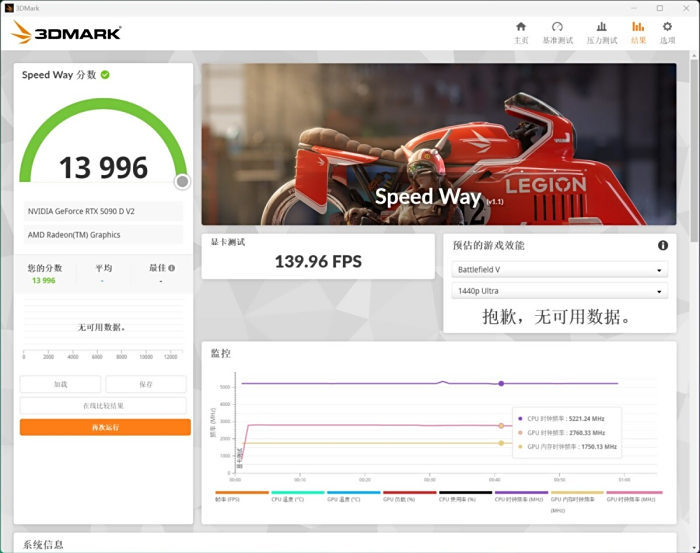700x553 pixels.
Task: Click the 显卡测试 label
Action: point(228,242)
